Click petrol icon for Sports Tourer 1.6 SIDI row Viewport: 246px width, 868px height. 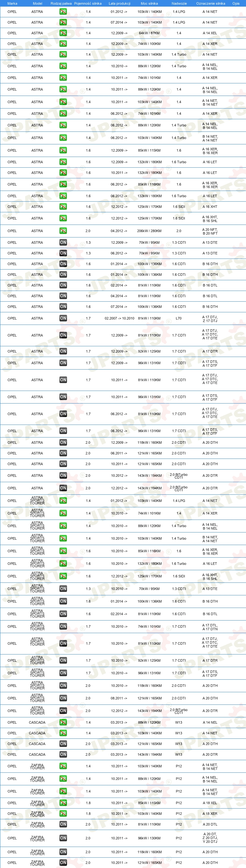tap(63, 576)
